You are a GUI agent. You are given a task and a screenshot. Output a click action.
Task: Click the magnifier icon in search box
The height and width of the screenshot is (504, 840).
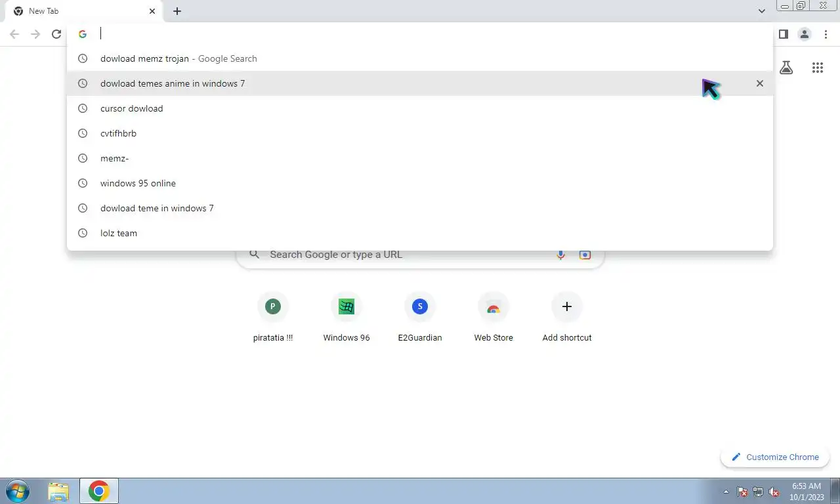tap(255, 255)
